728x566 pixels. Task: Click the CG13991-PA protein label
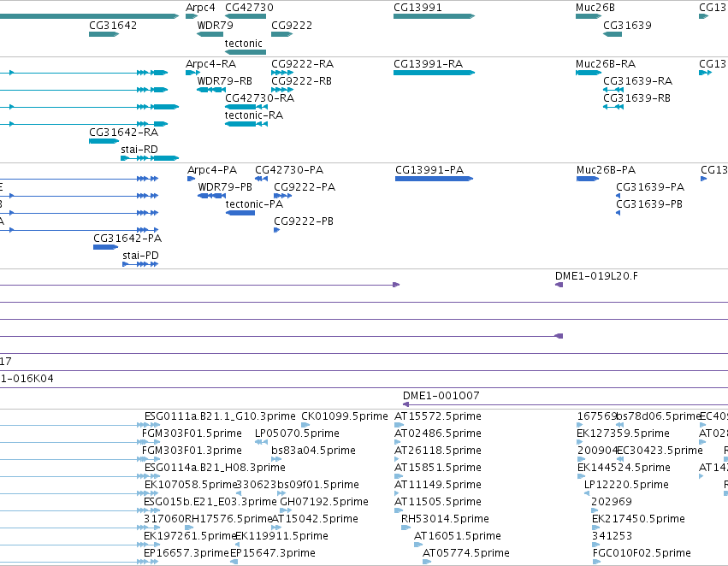(429, 170)
